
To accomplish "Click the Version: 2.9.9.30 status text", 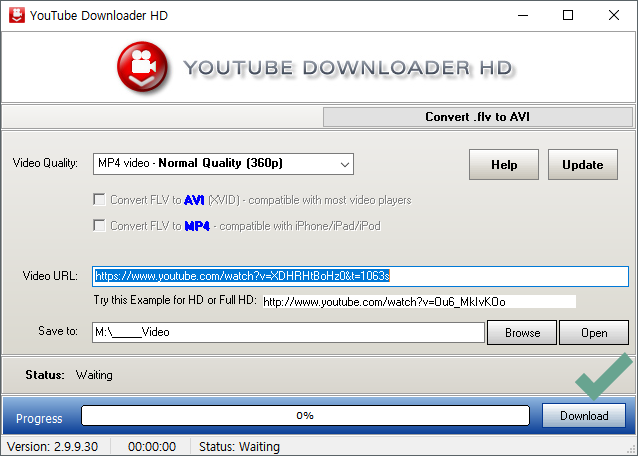I will [x=52, y=447].
